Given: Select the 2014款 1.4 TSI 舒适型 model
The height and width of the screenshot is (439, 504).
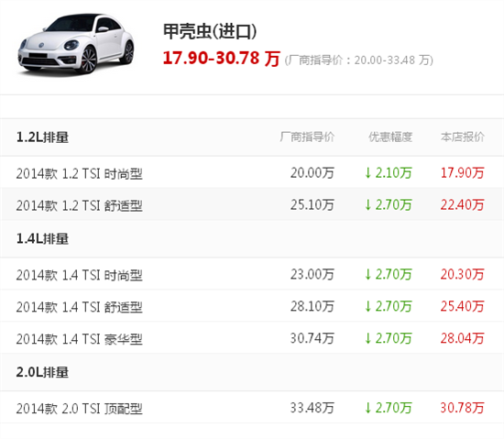Looking at the screenshot, I should point(80,307).
